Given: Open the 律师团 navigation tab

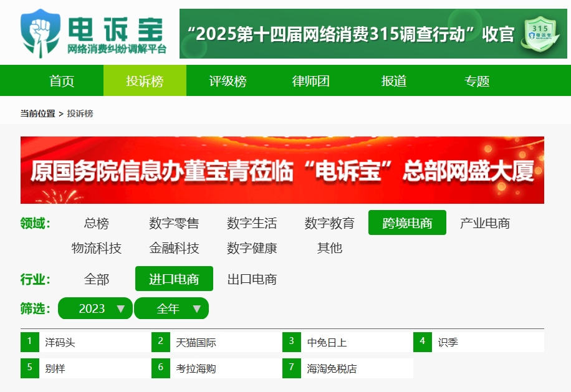Looking at the screenshot, I should (x=311, y=81).
